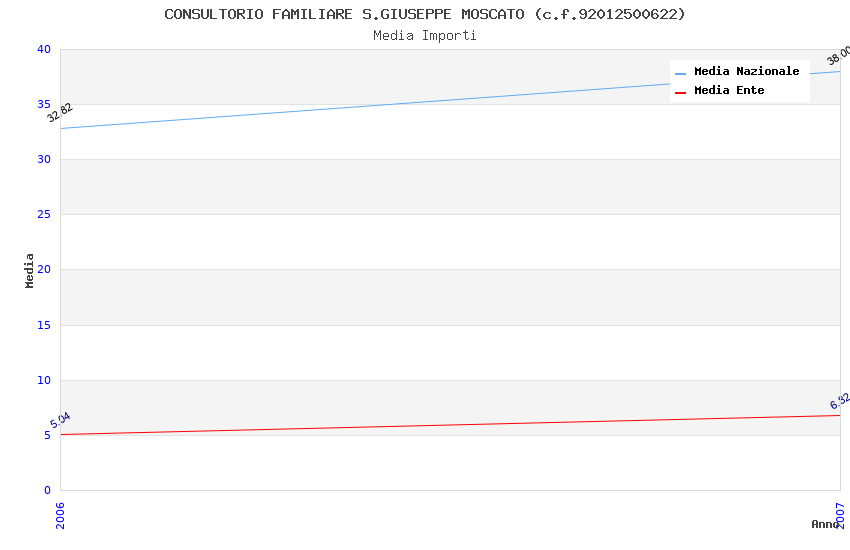Click the chart title CONSULTORIO FAMILIARE S.GIUSEPPE MOSCATO
Image resolution: width=850 pixels, height=550 pixels.
point(425,14)
